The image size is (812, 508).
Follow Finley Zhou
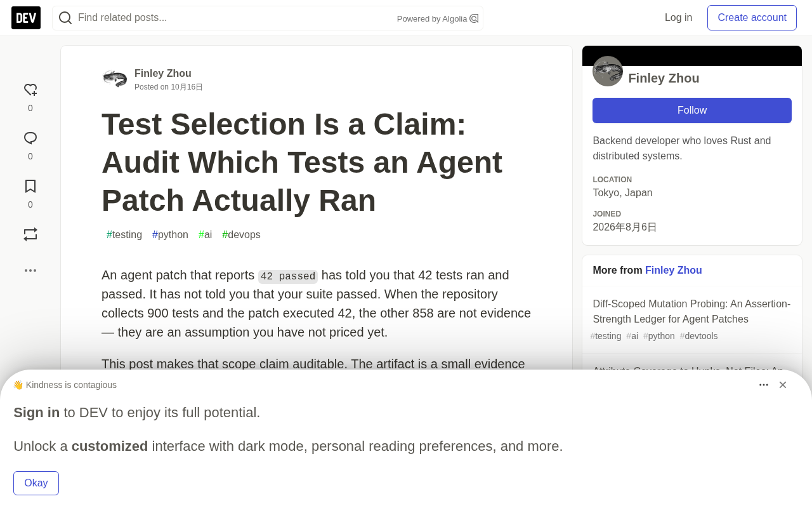(x=692, y=110)
